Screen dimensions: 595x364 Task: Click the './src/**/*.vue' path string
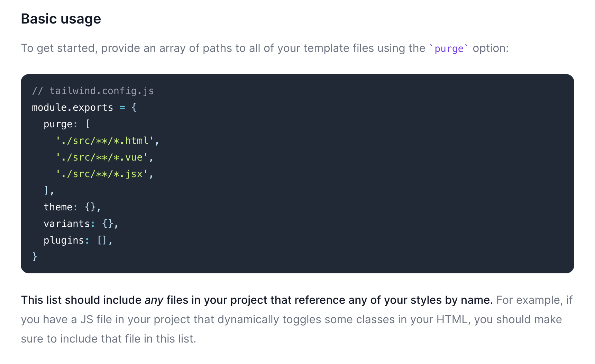coord(102,157)
